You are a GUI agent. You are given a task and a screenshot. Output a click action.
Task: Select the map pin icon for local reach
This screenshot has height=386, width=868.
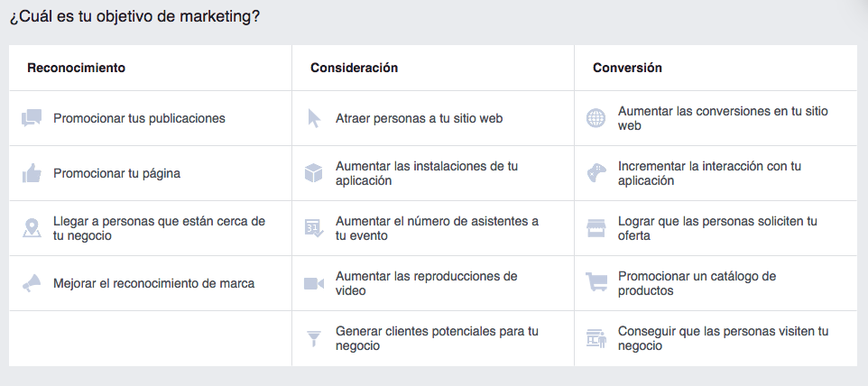pyautogui.click(x=32, y=228)
